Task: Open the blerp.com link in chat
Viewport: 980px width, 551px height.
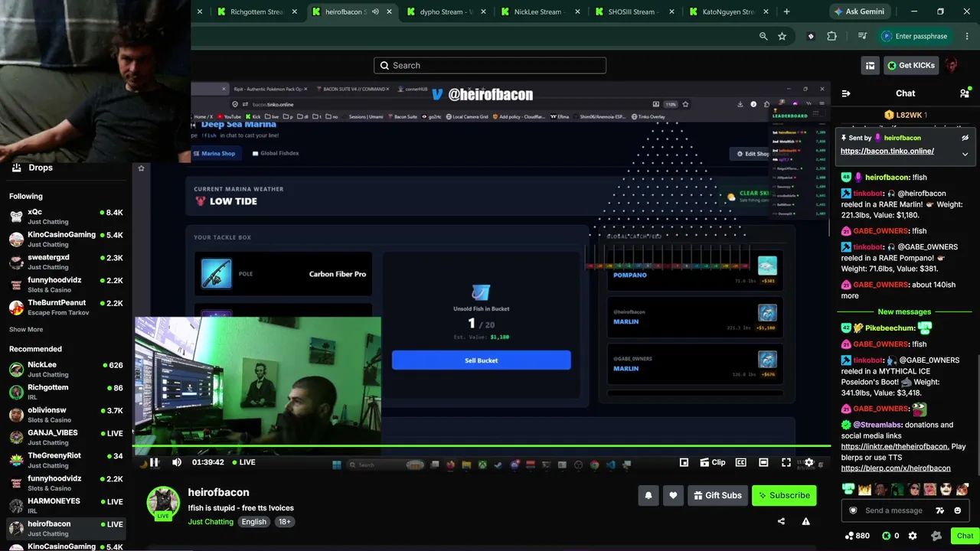Action: pos(896,468)
